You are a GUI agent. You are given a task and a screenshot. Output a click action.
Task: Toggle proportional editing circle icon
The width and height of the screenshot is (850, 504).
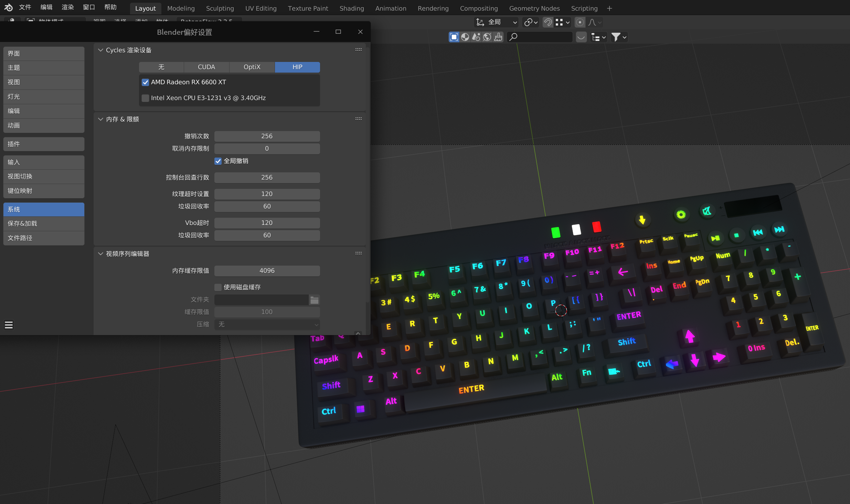[580, 22]
